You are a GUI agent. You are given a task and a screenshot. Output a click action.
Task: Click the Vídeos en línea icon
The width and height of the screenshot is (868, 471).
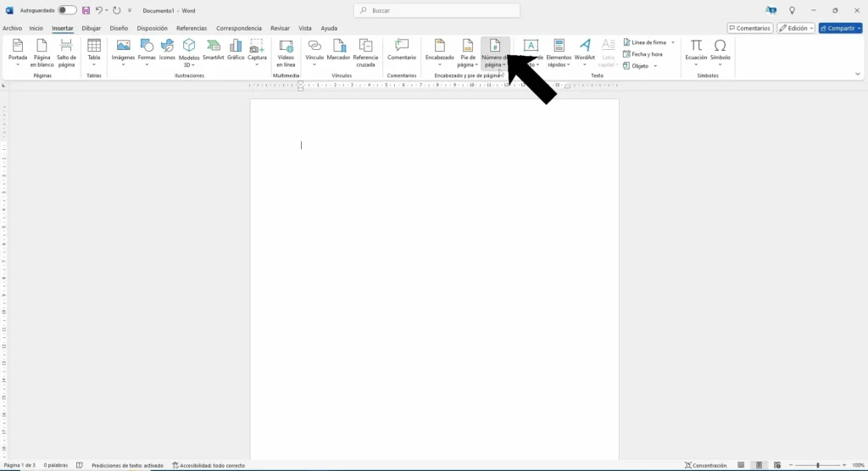point(287,46)
